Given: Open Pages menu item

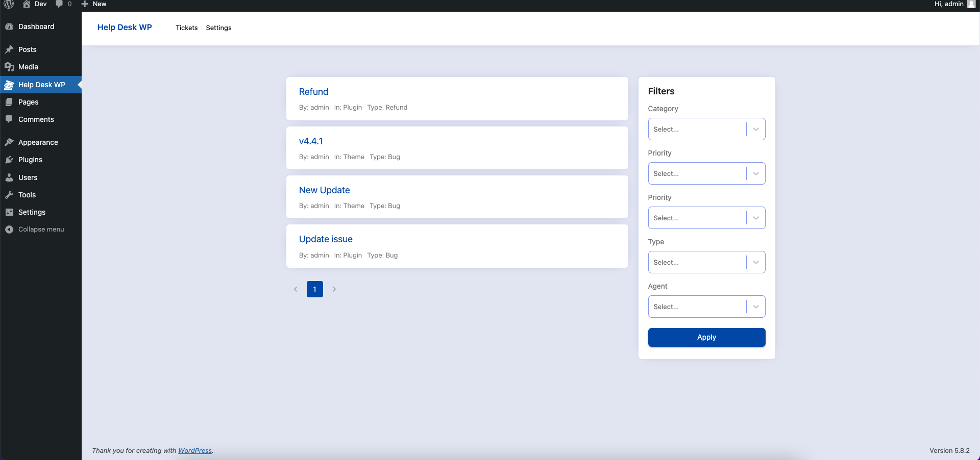Looking at the screenshot, I should point(41,102).
